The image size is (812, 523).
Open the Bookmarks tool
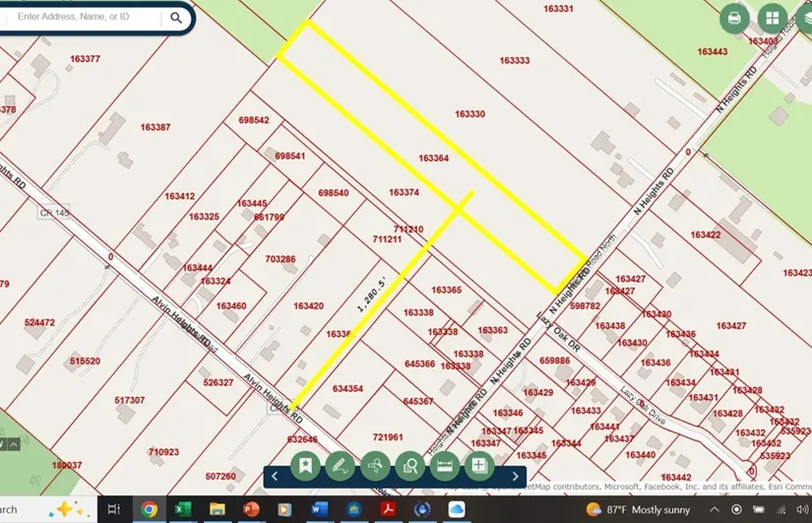[x=306, y=466]
